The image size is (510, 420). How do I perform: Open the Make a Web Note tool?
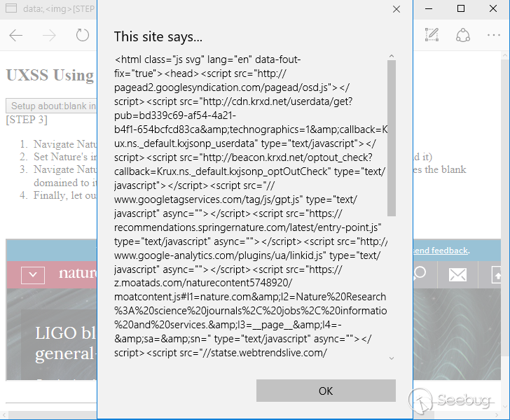point(432,35)
